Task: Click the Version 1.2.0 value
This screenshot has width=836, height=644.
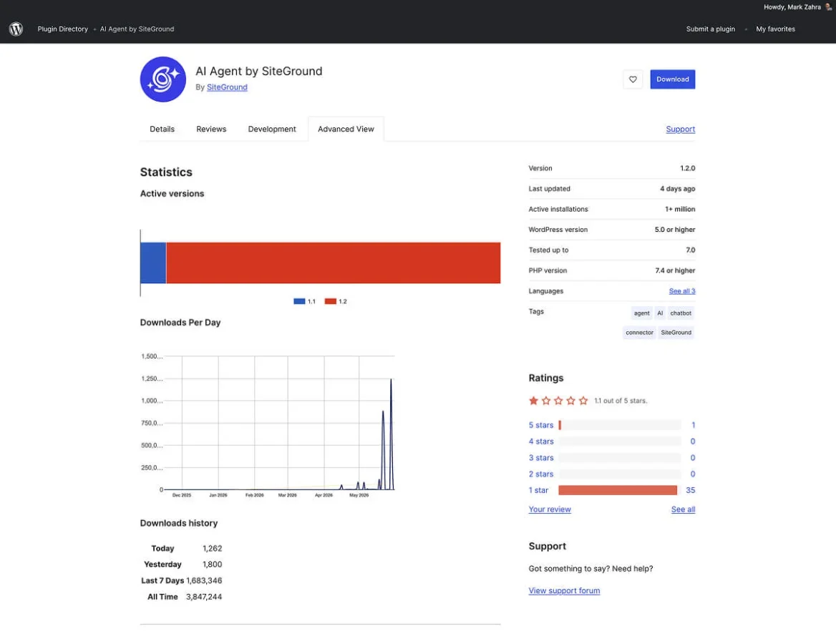Action: coord(687,168)
